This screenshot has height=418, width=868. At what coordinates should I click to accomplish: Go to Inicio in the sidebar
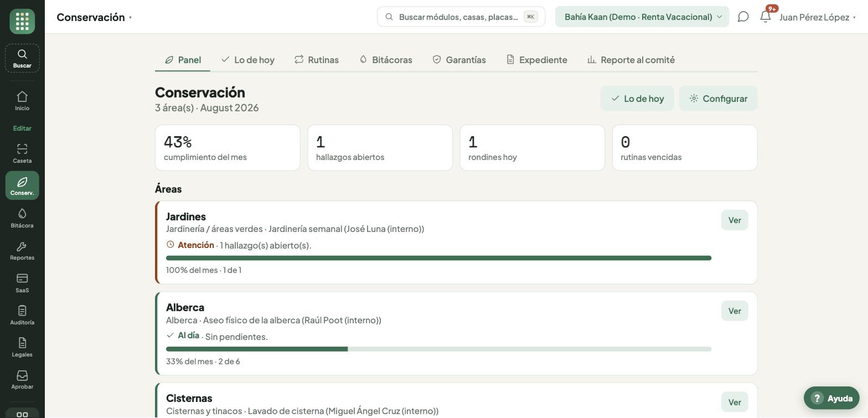[22, 101]
